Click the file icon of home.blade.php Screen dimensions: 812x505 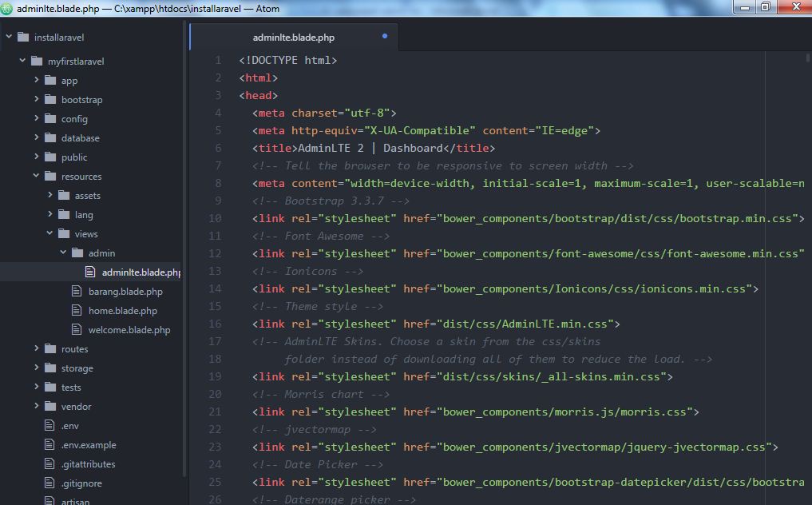77,310
